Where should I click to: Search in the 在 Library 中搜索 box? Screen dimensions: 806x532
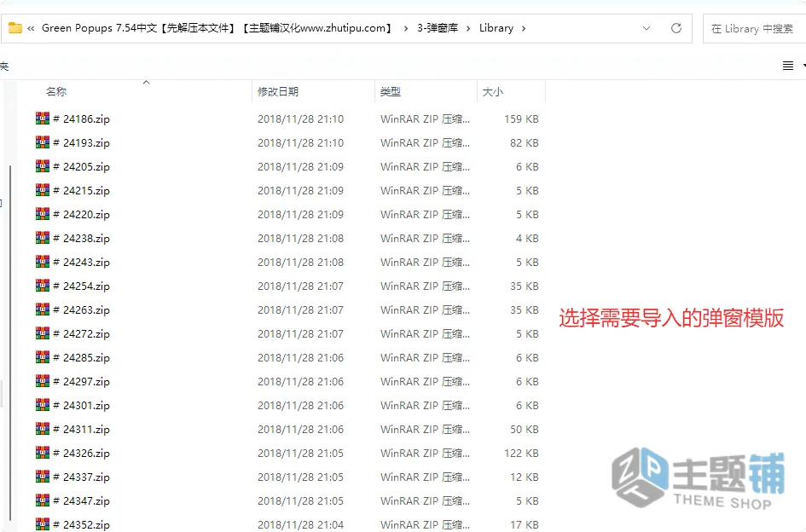pos(754,29)
